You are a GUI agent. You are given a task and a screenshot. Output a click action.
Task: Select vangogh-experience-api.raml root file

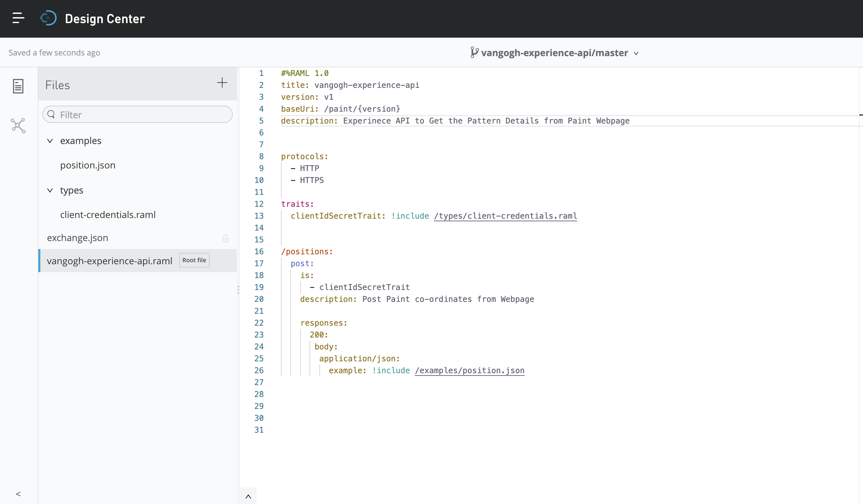[x=109, y=261]
